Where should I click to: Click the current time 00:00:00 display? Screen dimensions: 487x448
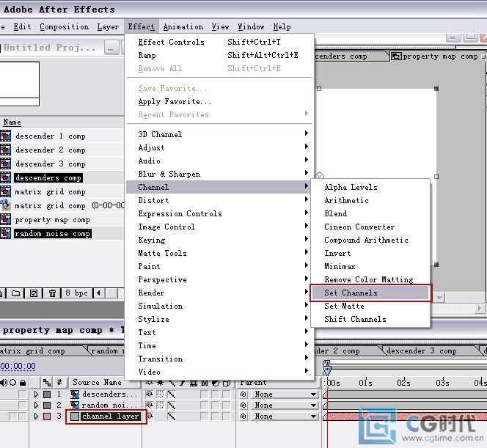[18, 366]
